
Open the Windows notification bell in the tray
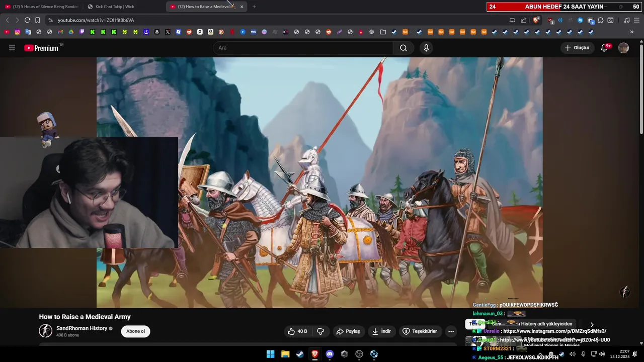point(635,354)
